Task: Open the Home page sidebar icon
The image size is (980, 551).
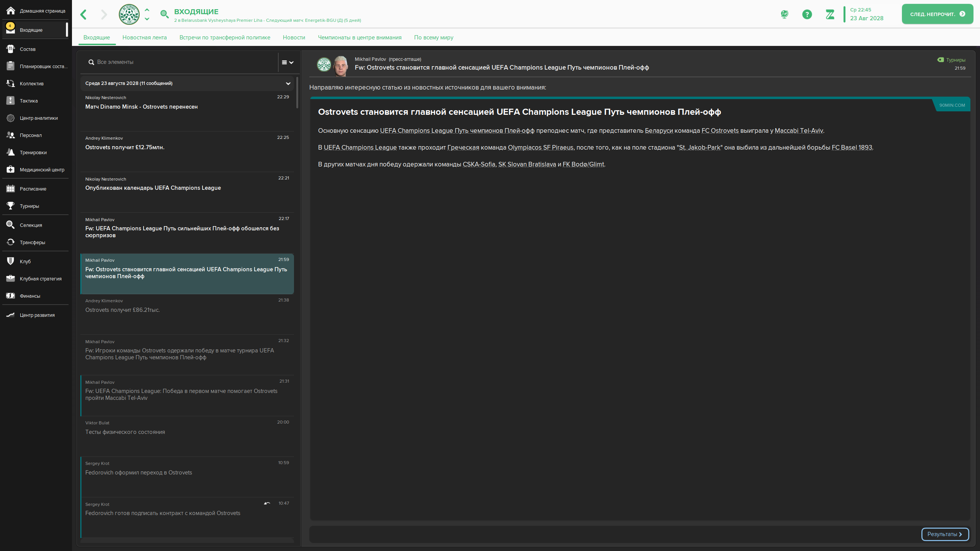Action: [11, 11]
